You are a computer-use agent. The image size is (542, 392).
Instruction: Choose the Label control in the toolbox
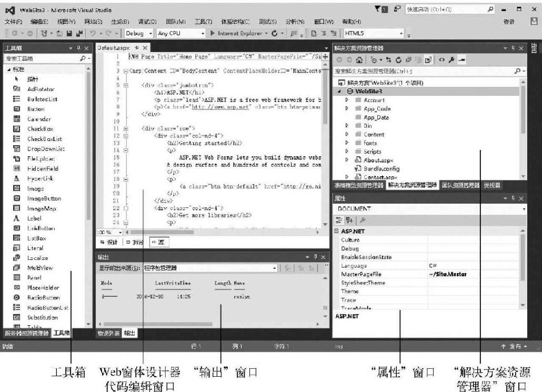point(34,218)
